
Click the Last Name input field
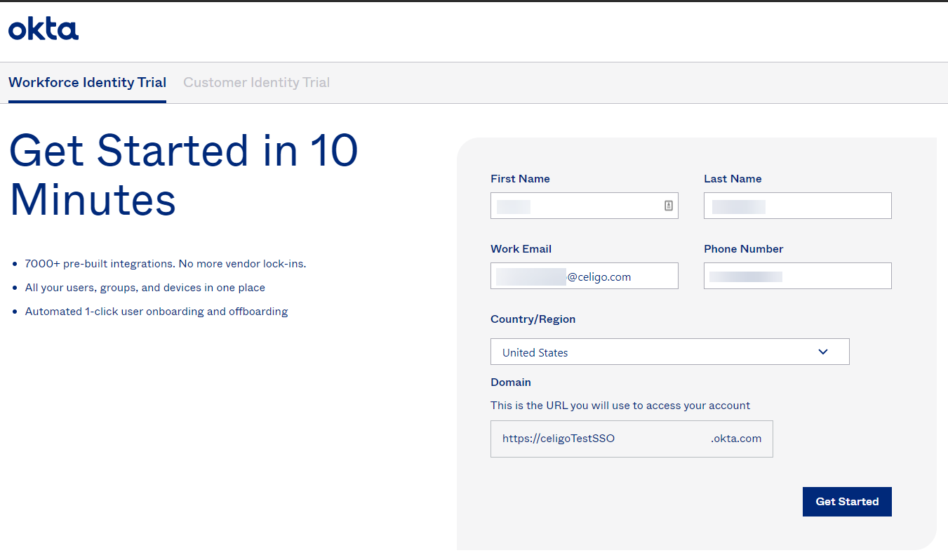[x=798, y=206]
